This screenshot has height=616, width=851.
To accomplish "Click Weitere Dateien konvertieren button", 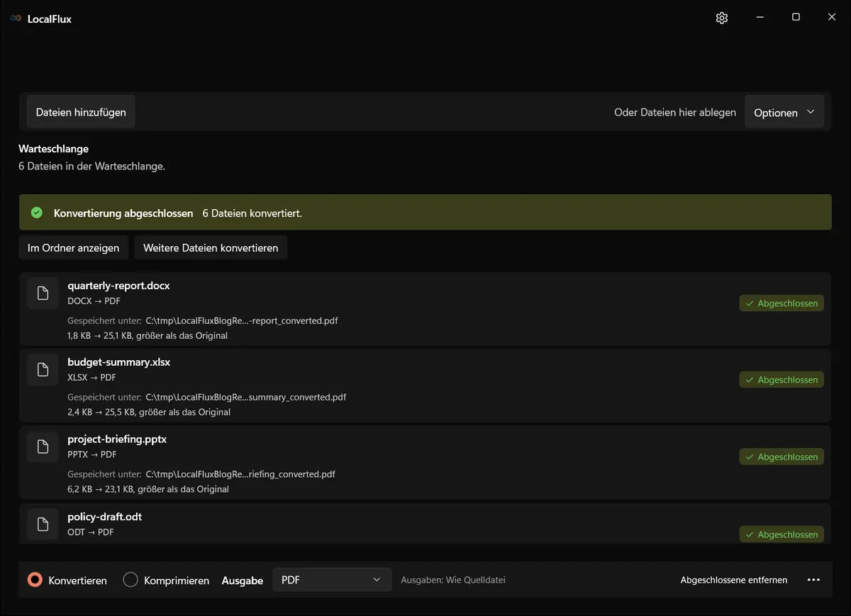I will coord(211,248).
